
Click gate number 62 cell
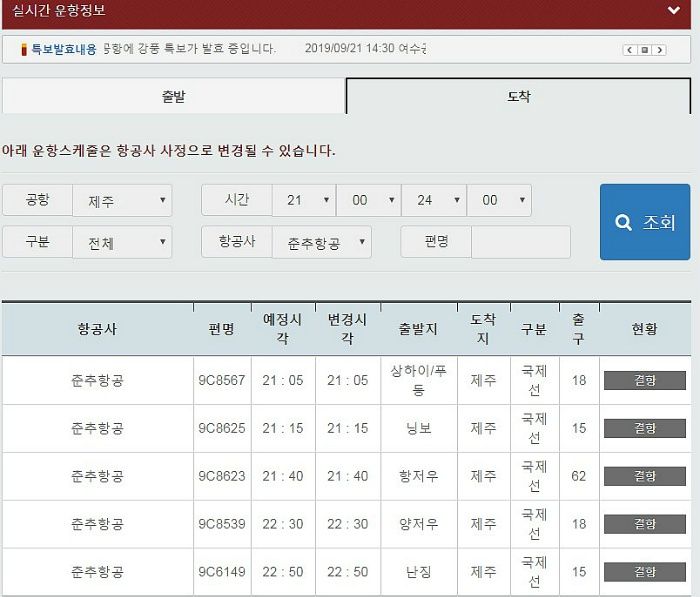coord(579,476)
